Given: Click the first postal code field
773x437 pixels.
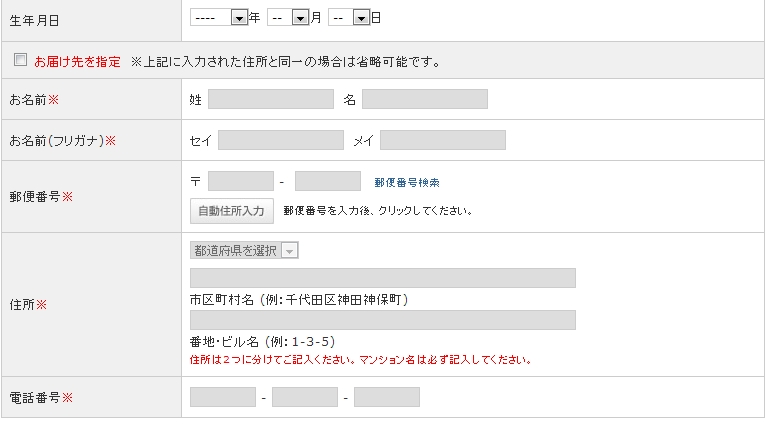Looking at the screenshot, I should click(240, 181).
